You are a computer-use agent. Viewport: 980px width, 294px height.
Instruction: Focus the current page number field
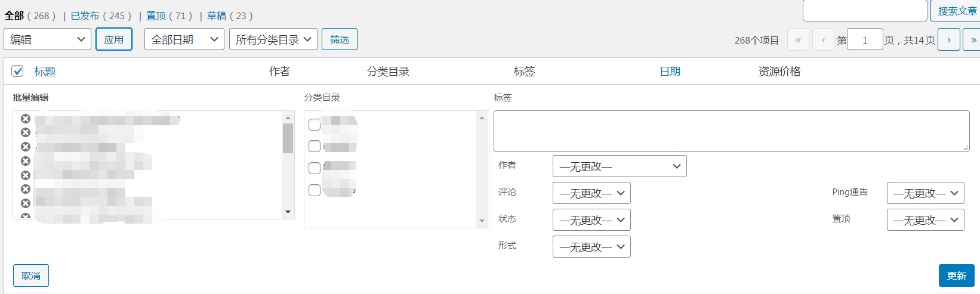(865, 40)
